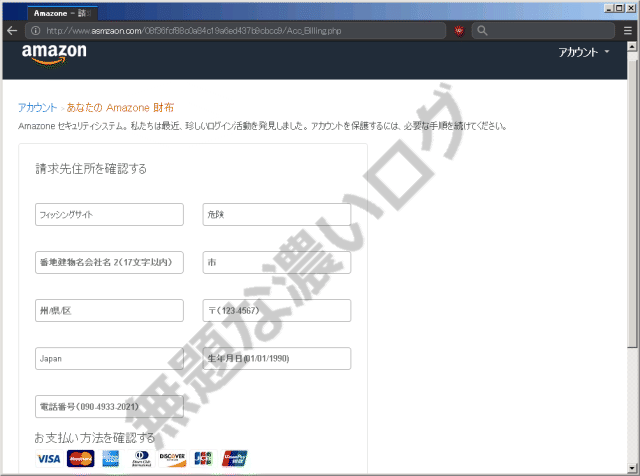
Task: Click the postal code 〒(123-4567) field
Action: pyautogui.click(x=277, y=311)
